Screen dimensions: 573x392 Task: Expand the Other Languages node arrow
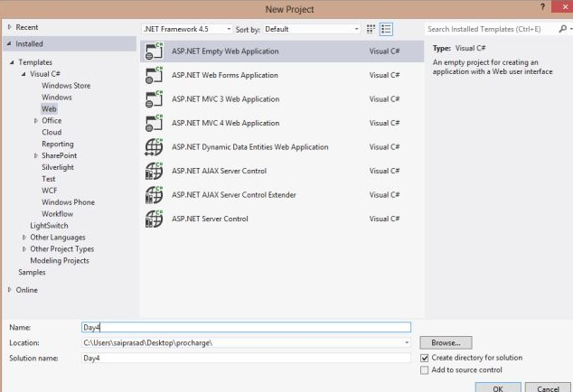click(24, 238)
